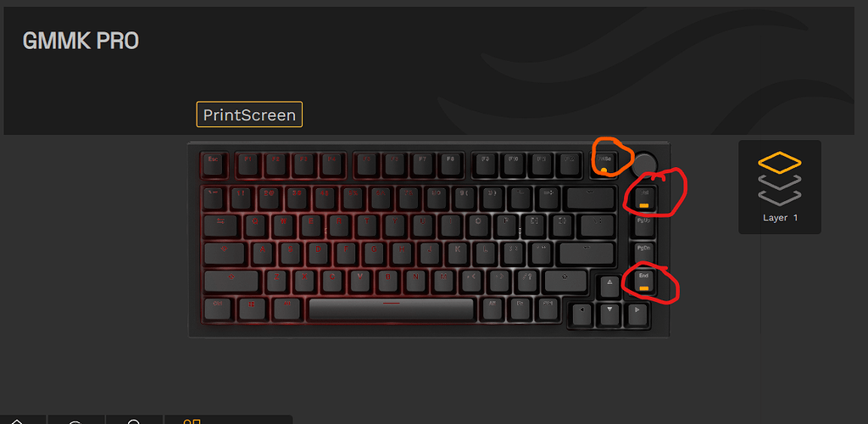Screen dimensions: 868x424
Task: Click the left arrow key
Action: click(581, 314)
